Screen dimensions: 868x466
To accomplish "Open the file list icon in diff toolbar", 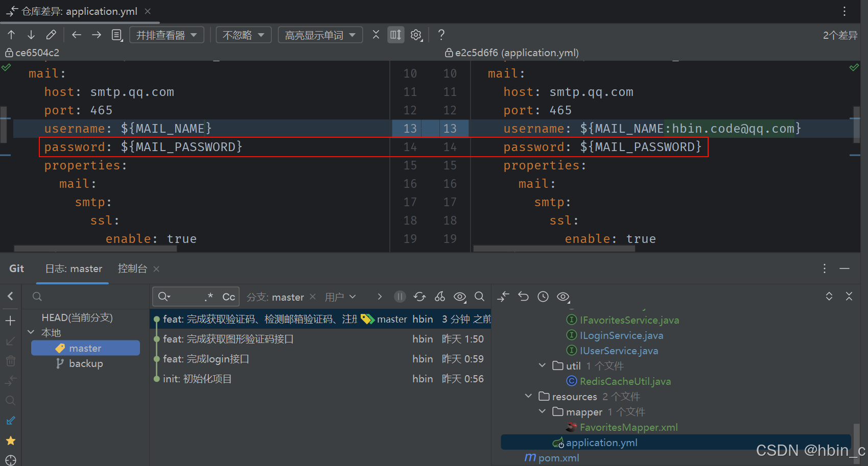I will coord(117,35).
